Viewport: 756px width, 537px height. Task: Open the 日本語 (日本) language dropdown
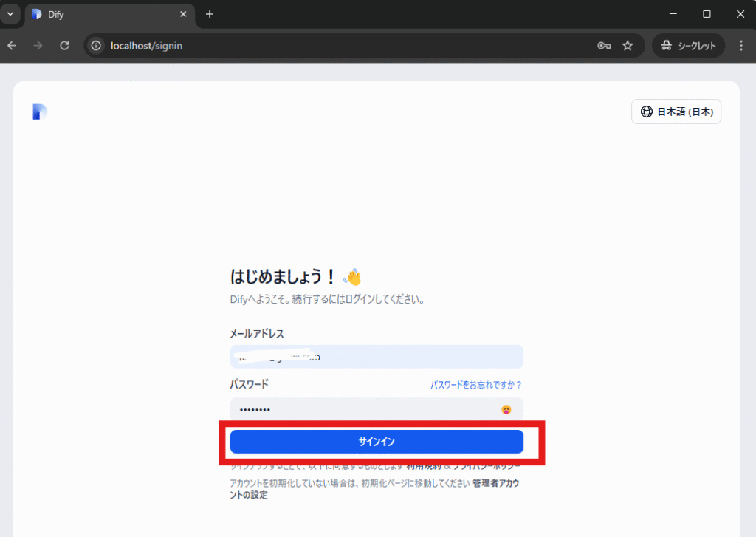(676, 112)
